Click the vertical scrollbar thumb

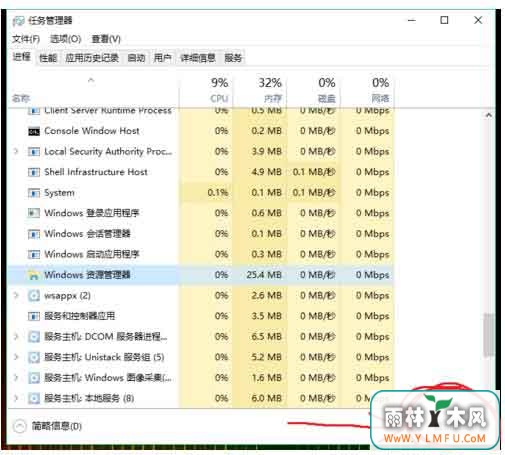[489, 335]
